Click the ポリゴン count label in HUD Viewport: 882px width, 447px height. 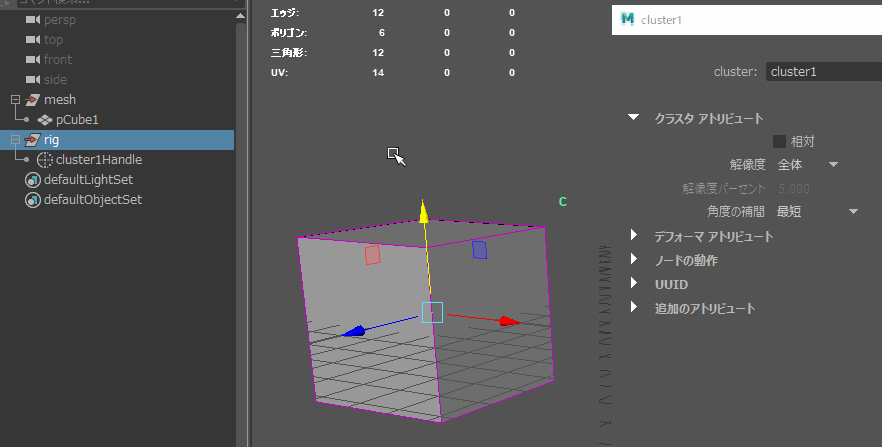[x=289, y=33]
